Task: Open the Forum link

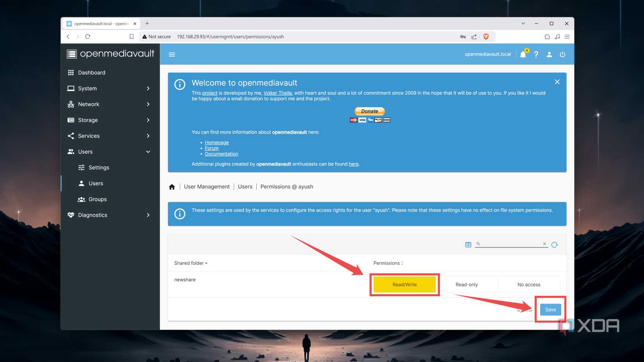Action: 212,148
